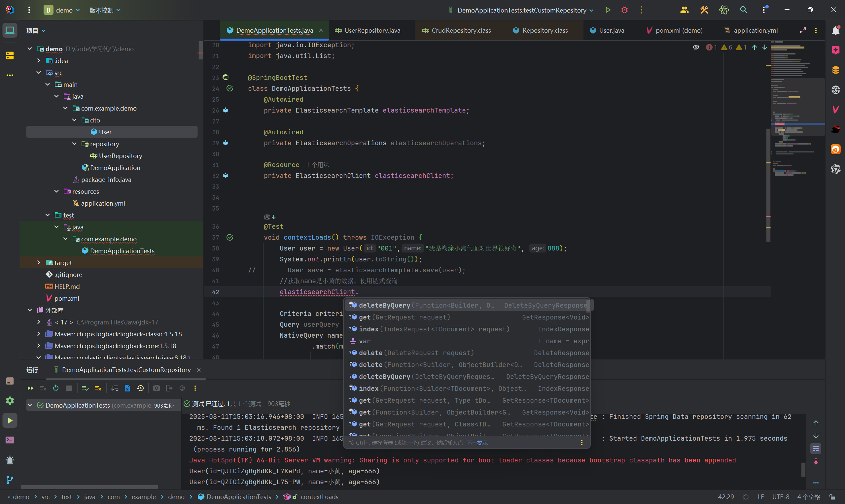Rerun the test with the rerun icon
The height and width of the screenshot is (504, 845).
coord(56,388)
